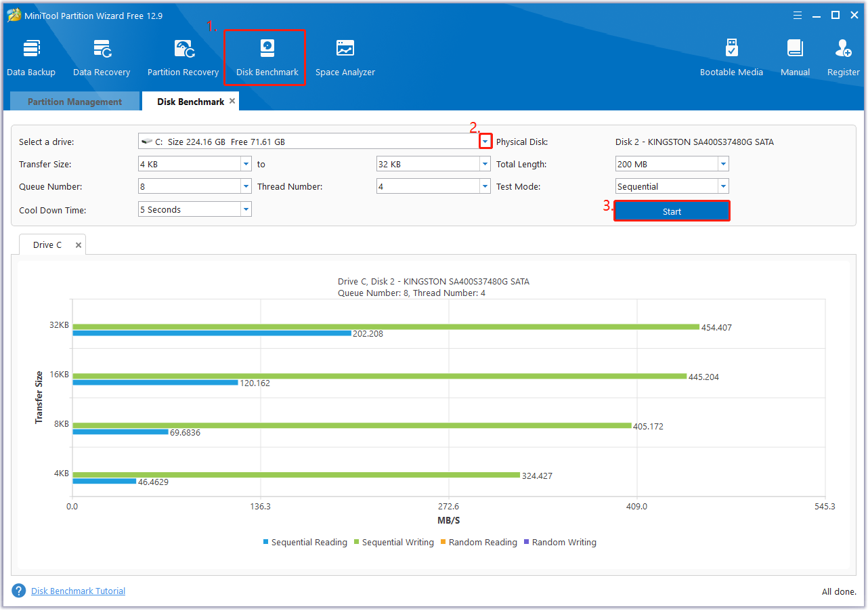Click the value 46.4629
868x611 pixels.
point(154,482)
